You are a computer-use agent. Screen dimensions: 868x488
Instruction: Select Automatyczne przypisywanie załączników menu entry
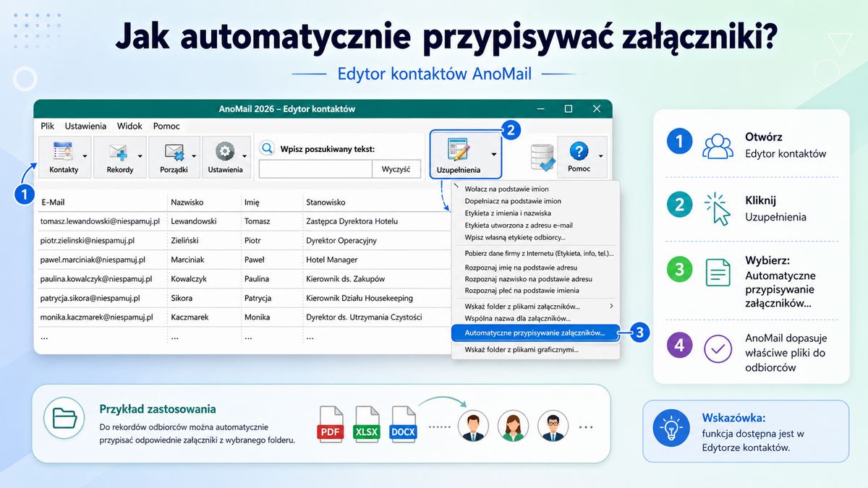pos(535,333)
